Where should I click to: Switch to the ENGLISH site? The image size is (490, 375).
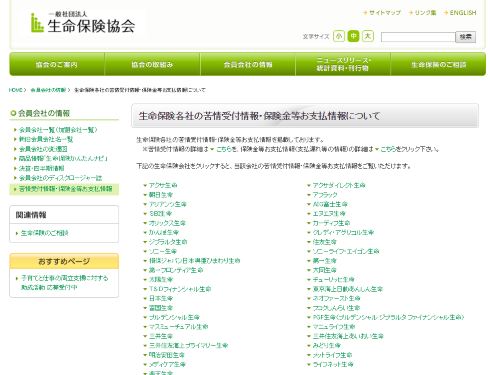[x=463, y=13]
